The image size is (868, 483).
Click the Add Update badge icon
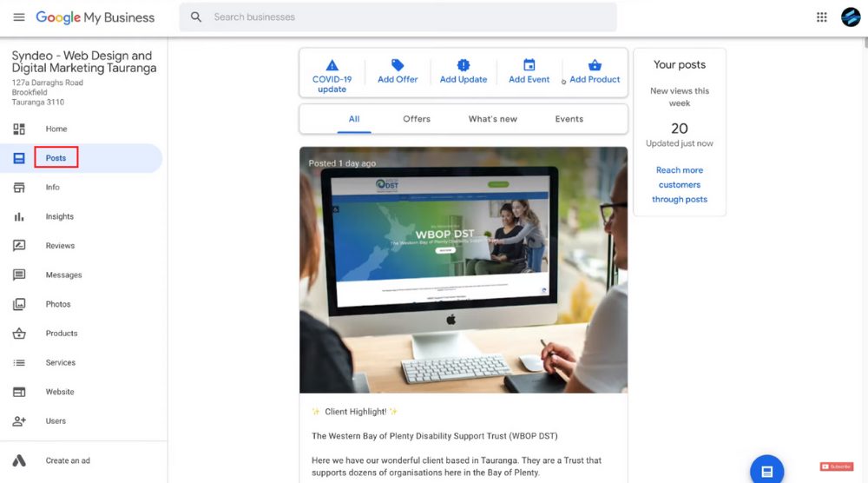click(x=464, y=65)
